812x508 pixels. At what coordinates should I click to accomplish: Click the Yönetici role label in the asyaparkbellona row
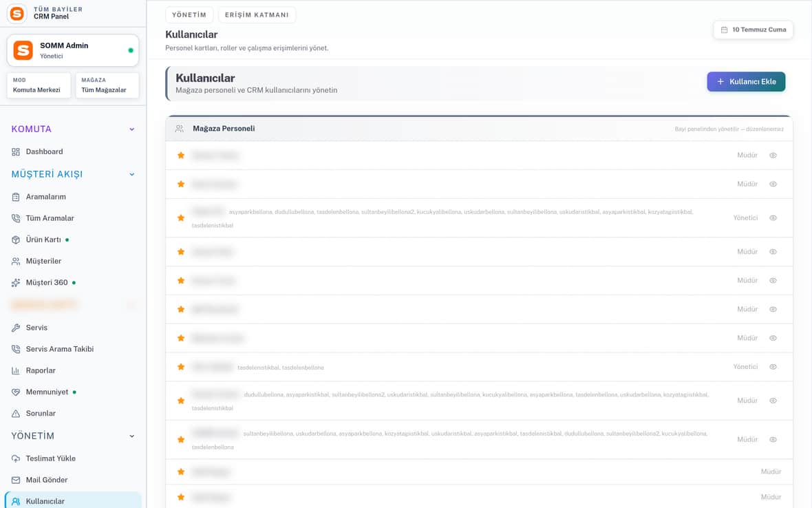tap(745, 218)
